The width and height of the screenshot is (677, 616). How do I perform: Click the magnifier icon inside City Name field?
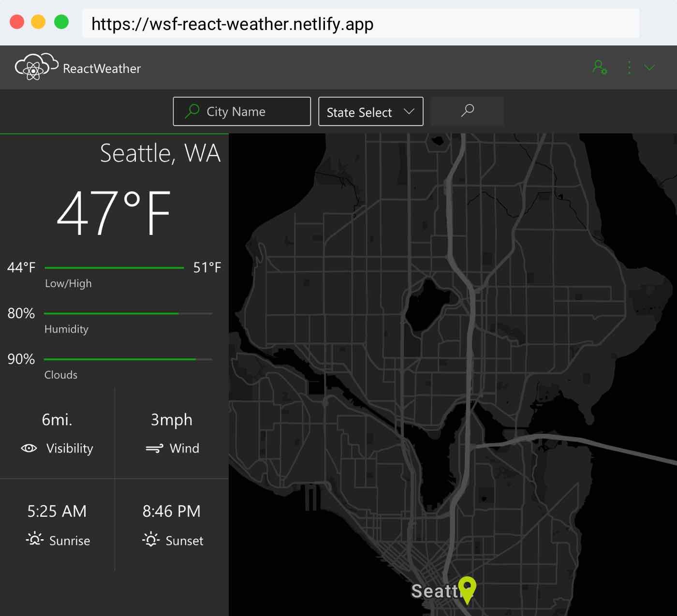pos(191,111)
